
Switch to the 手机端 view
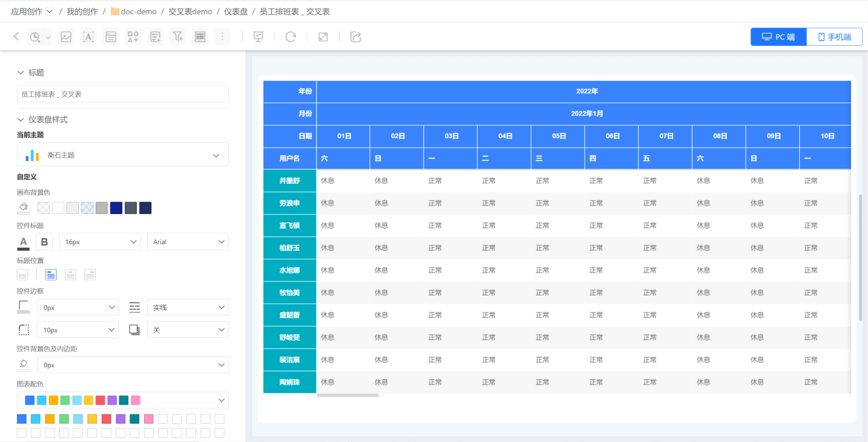point(834,37)
